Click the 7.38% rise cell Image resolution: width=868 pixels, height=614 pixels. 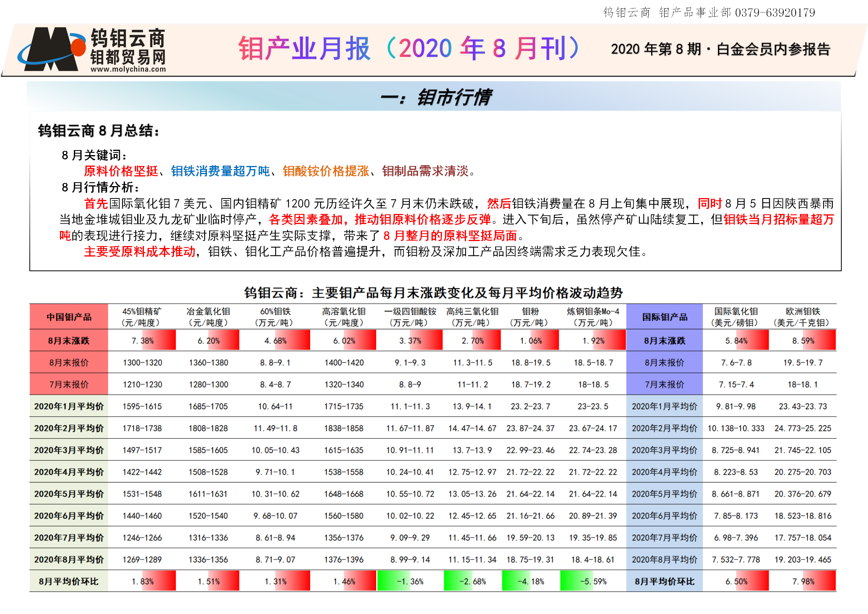(x=142, y=340)
